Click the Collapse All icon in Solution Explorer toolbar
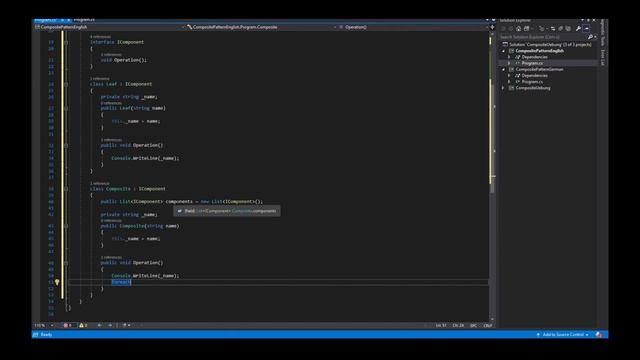 560,29
